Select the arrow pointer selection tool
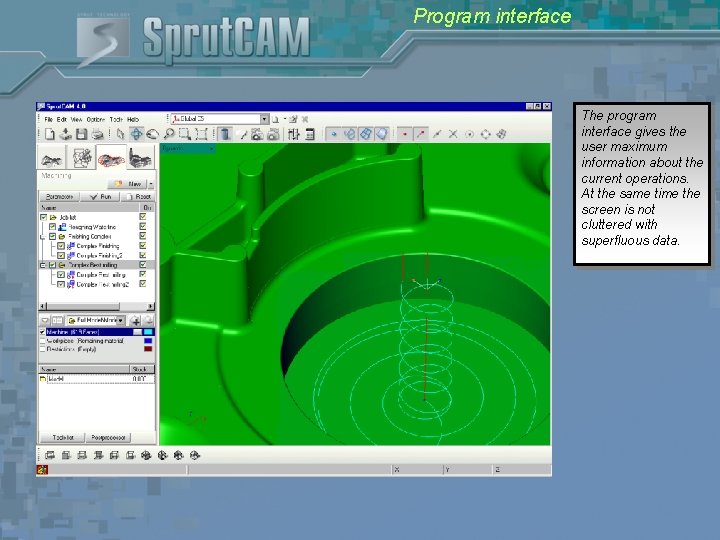The height and width of the screenshot is (540, 720). click(120, 134)
